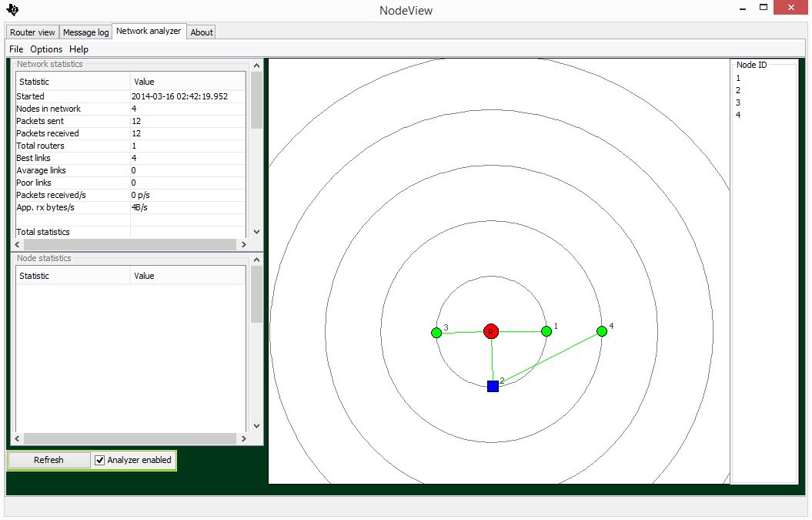This screenshot has width=812, height=520.
Task: Click the Statistic header in Network statistics
Action: pyautogui.click(x=72, y=82)
